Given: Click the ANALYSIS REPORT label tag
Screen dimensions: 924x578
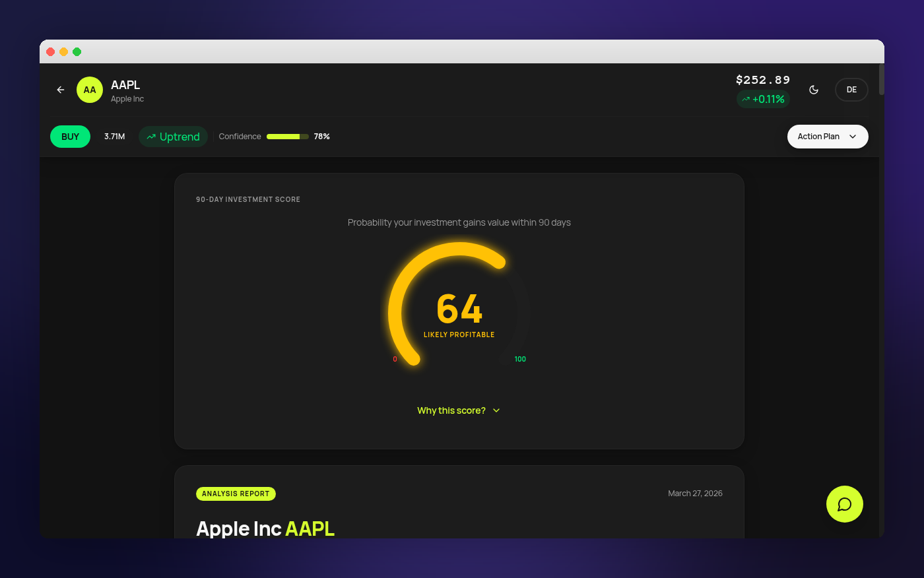Looking at the screenshot, I should point(236,494).
